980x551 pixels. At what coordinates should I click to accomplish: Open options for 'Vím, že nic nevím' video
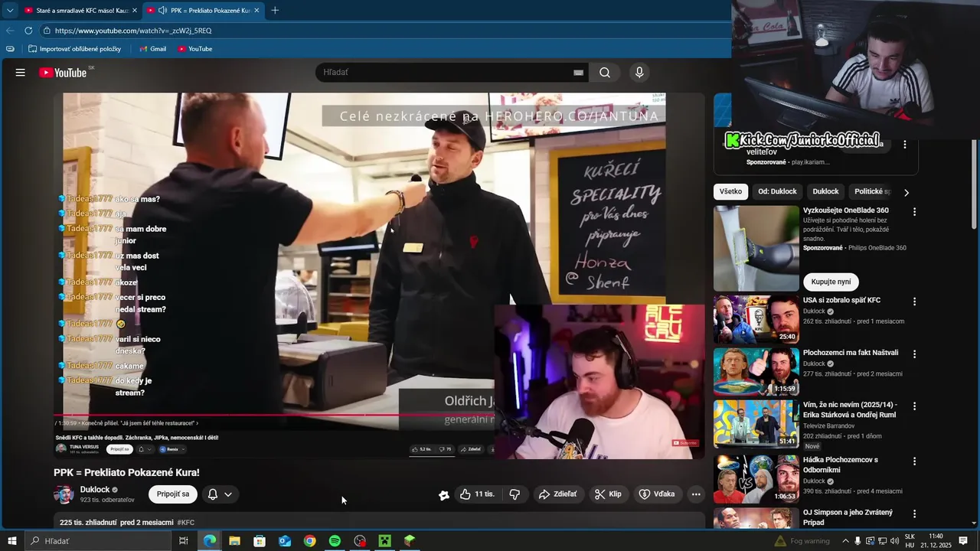point(914,406)
